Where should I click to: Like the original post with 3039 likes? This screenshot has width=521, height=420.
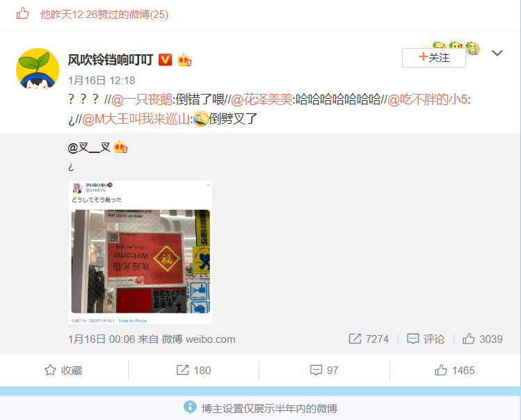[483, 339]
